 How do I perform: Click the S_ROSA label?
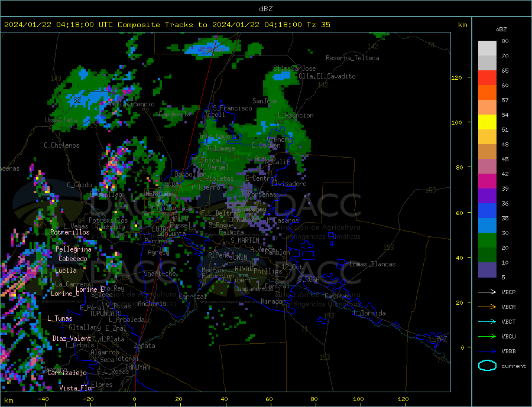(x=309, y=279)
